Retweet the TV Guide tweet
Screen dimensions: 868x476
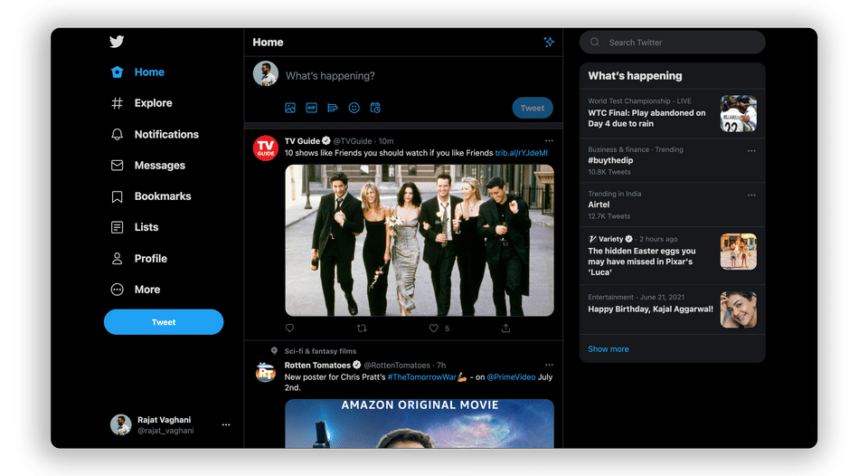[362, 328]
